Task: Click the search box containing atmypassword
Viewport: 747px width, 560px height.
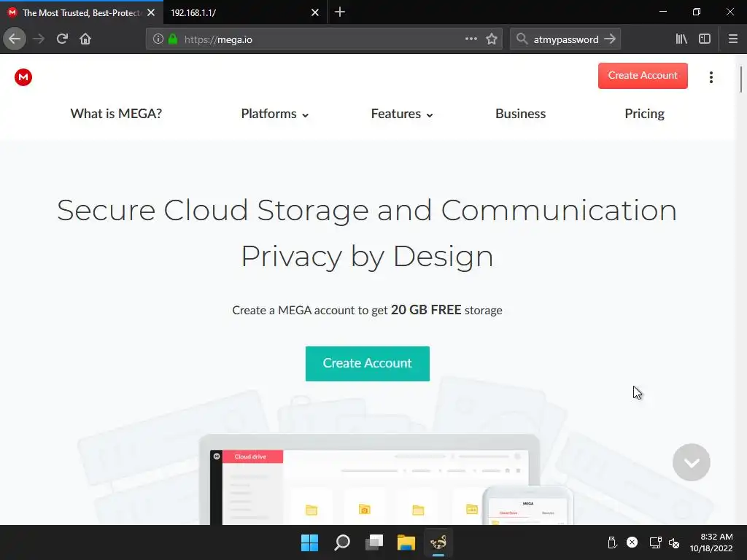Action: click(x=565, y=39)
